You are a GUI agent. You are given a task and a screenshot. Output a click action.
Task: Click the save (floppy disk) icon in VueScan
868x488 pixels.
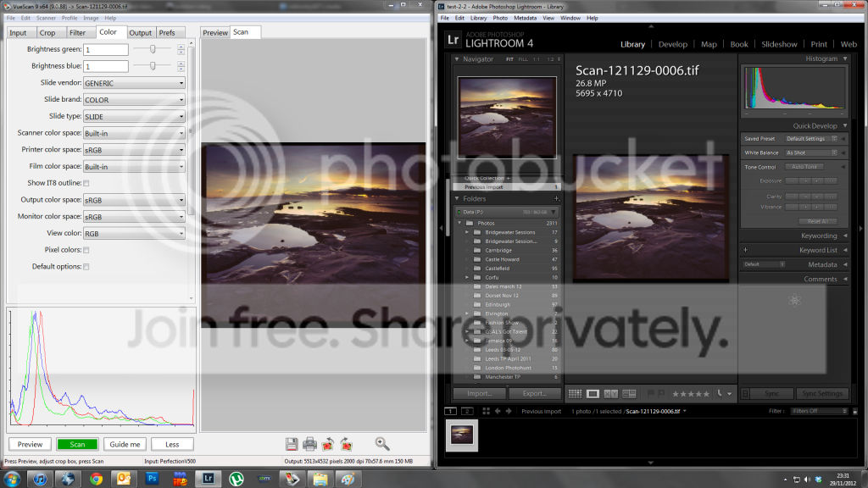coord(292,444)
